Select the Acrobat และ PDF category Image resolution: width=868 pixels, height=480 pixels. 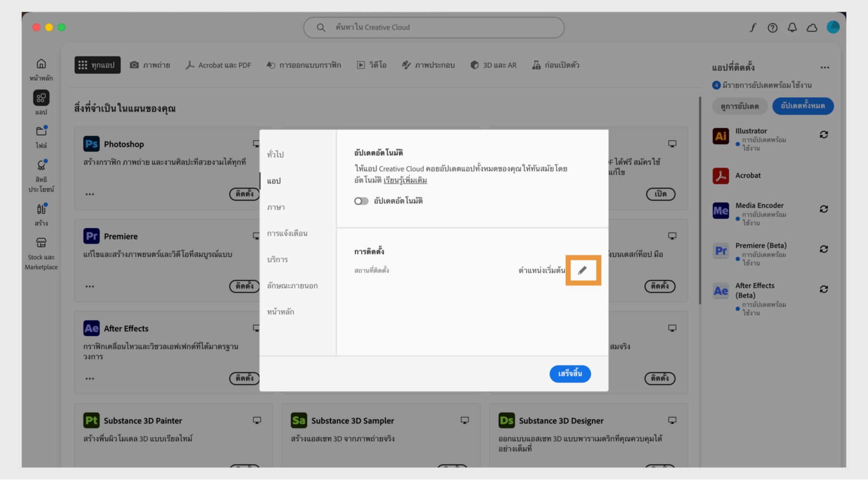tap(218, 65)
